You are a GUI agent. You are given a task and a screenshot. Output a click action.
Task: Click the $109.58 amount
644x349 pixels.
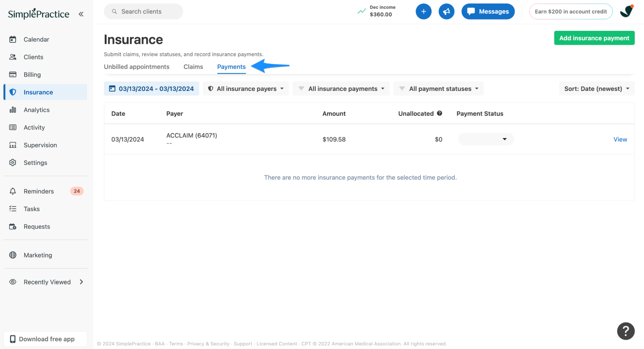[334, 139]
